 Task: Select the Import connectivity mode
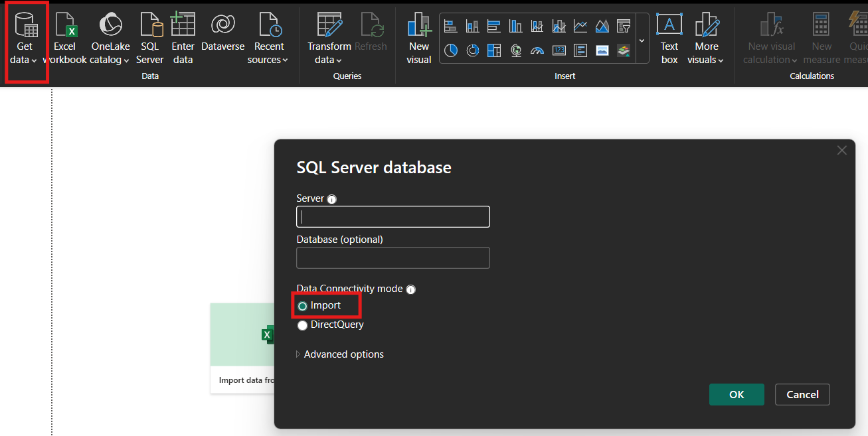303,306
